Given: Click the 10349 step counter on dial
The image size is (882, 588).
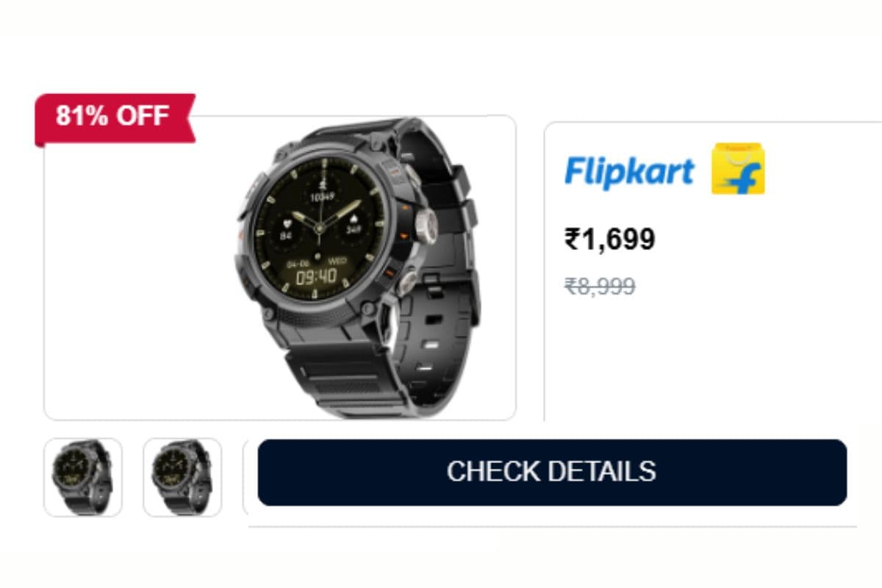Looking at the screenshot, I should coord(322,196).
